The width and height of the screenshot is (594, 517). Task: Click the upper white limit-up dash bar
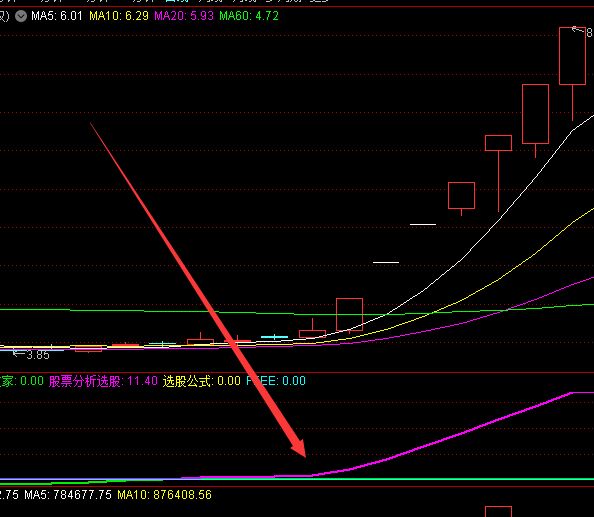(x=423, y=224)
